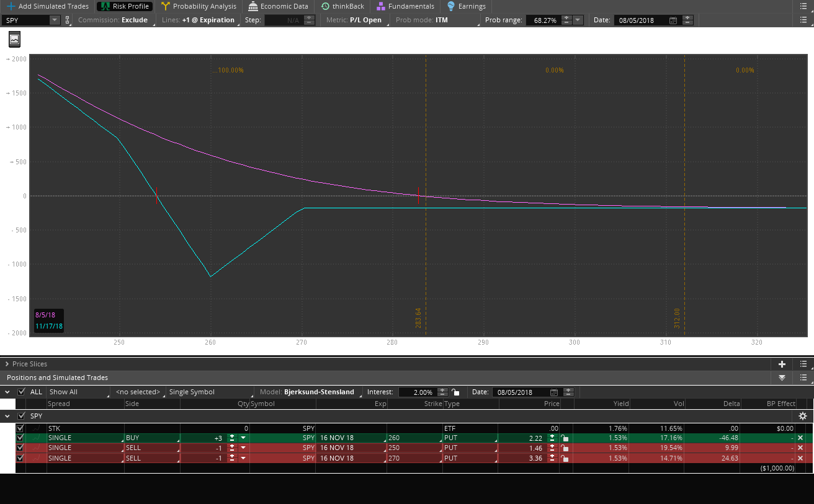Switch to the Probability Analysis tab
Viewport: 814px width, 504px height.
click(199, 6)
